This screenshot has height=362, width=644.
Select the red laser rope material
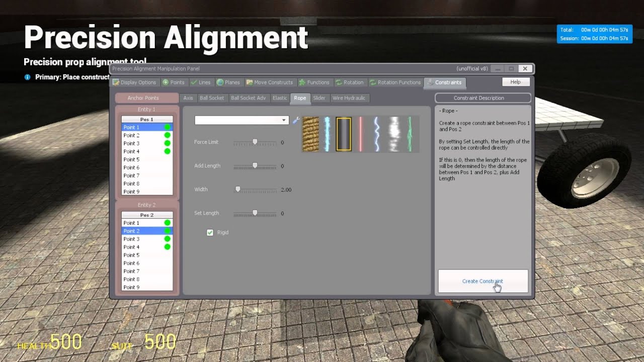point(360,134)
